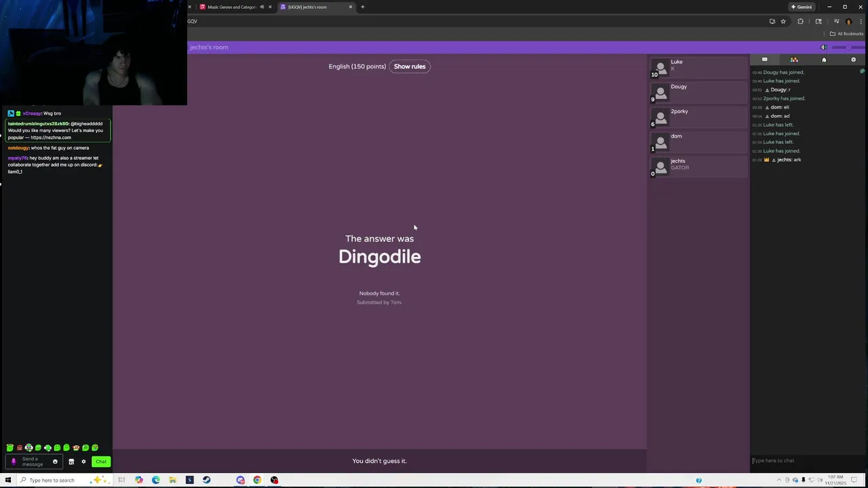Open Chrome three-dot menu
Viewport: 868px width, 488px height.
click(861, 22)
